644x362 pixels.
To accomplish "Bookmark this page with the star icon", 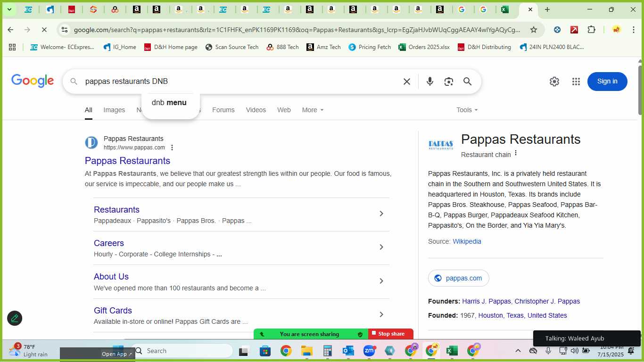I will point(534,30).
